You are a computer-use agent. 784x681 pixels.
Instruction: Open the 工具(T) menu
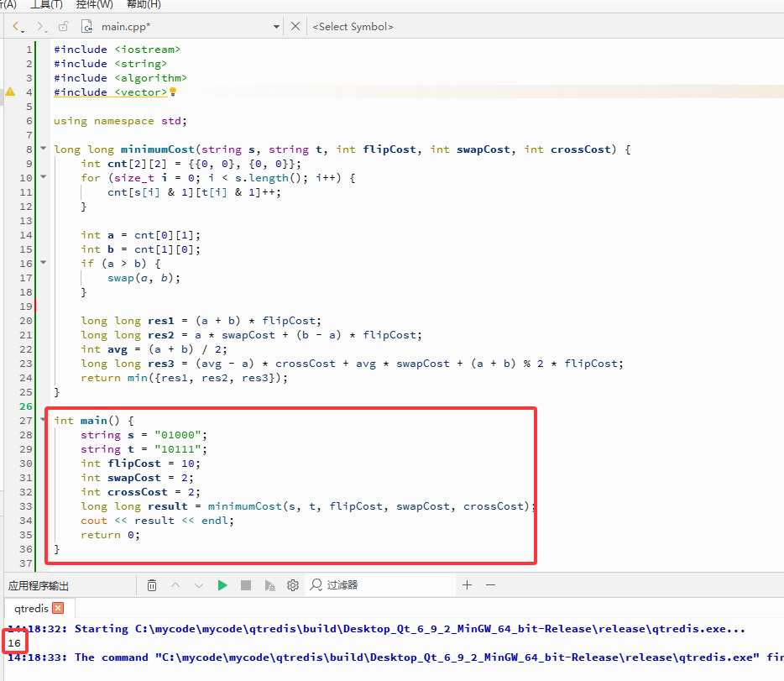[46, 4]
